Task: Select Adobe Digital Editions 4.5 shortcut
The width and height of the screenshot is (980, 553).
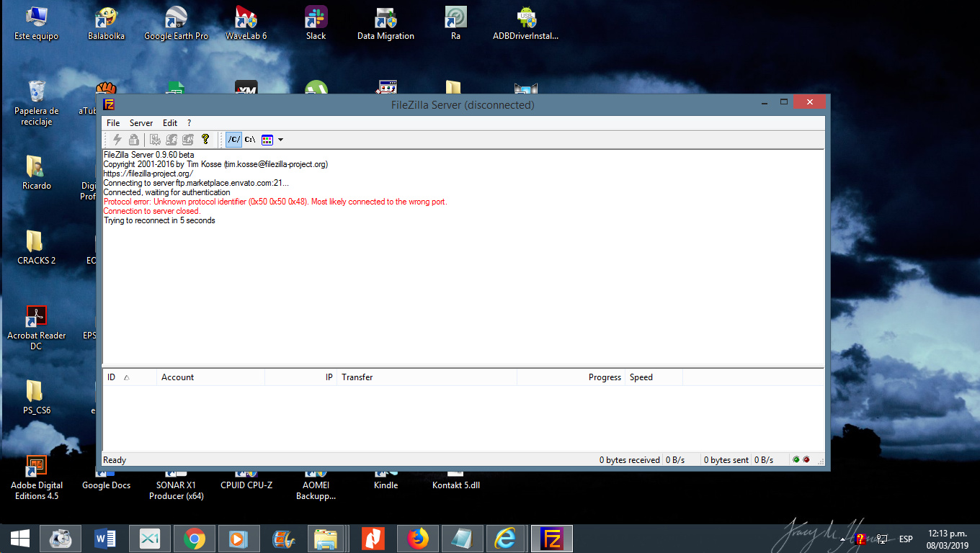Action: coord(37,477)
